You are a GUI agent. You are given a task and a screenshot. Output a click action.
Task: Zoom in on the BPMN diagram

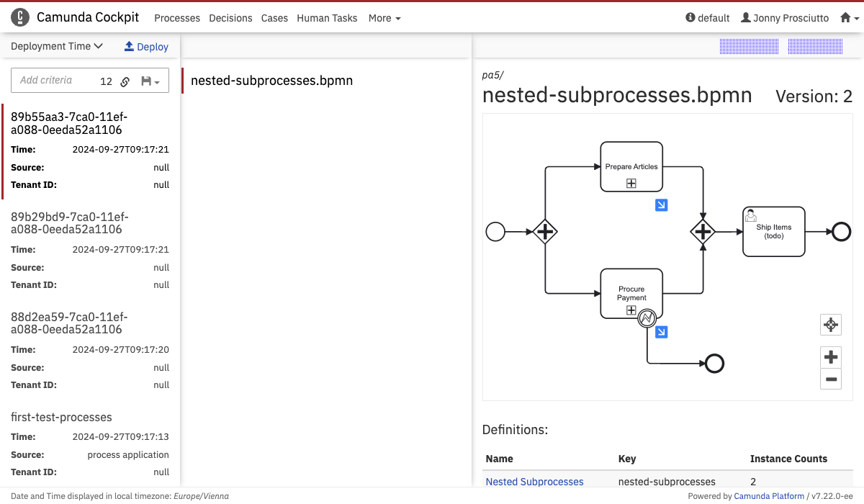(831, 356)
